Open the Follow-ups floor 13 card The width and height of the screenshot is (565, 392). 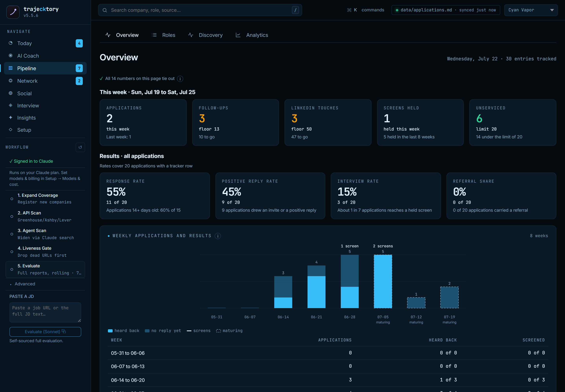236,122
